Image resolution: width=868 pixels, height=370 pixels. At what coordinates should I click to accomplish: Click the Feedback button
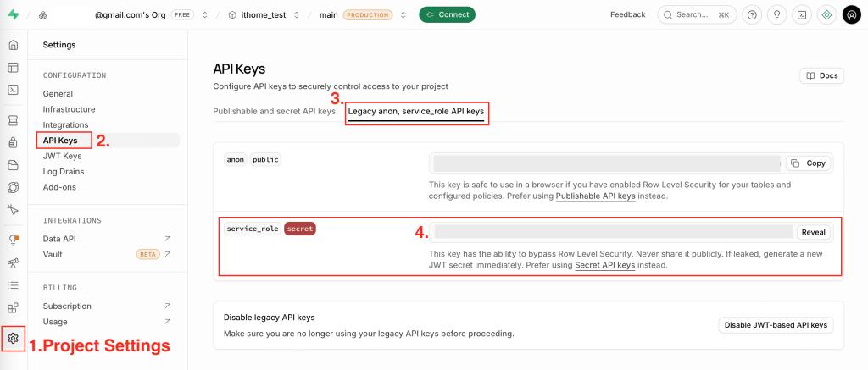[628, 15]
